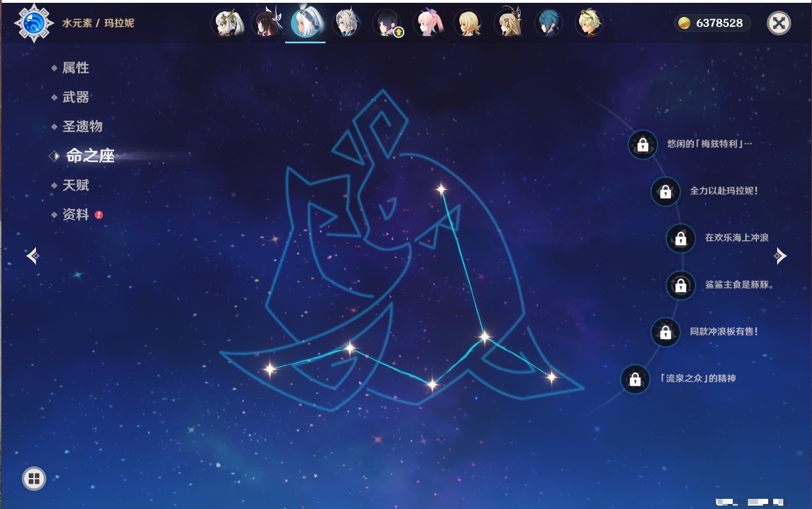
Task: Open the 属性 attributes menu
Action: click(75, 68)
